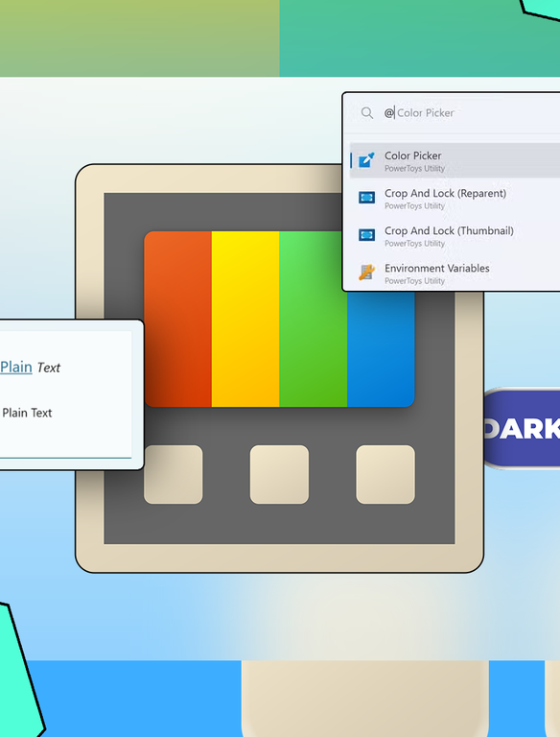Choose Crop And Lock (Thumbnail) result
The image size is (560, 737).
point(455,236)
